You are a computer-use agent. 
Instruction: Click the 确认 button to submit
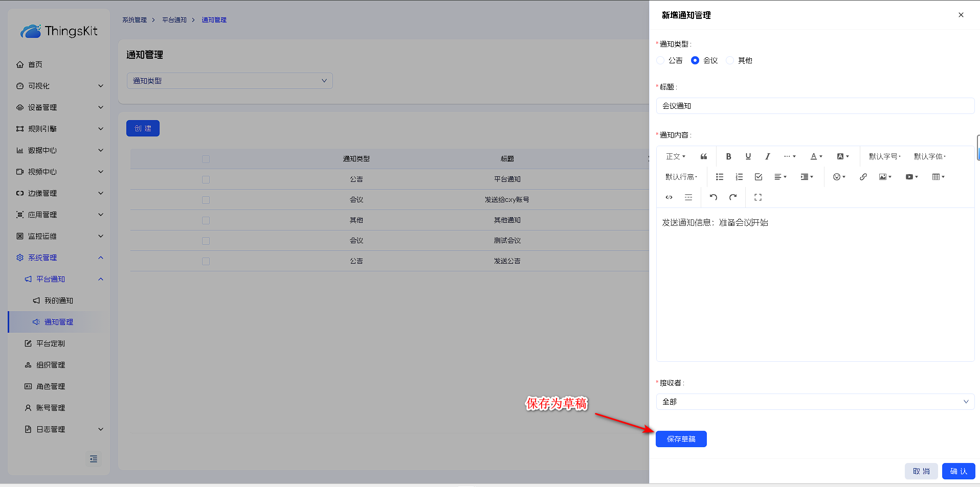958,471
